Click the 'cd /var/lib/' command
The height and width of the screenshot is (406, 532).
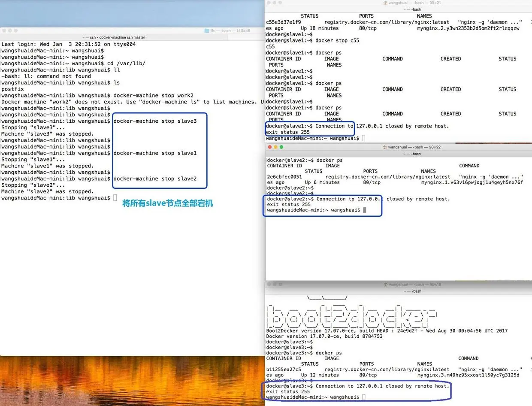click(126, 64)
